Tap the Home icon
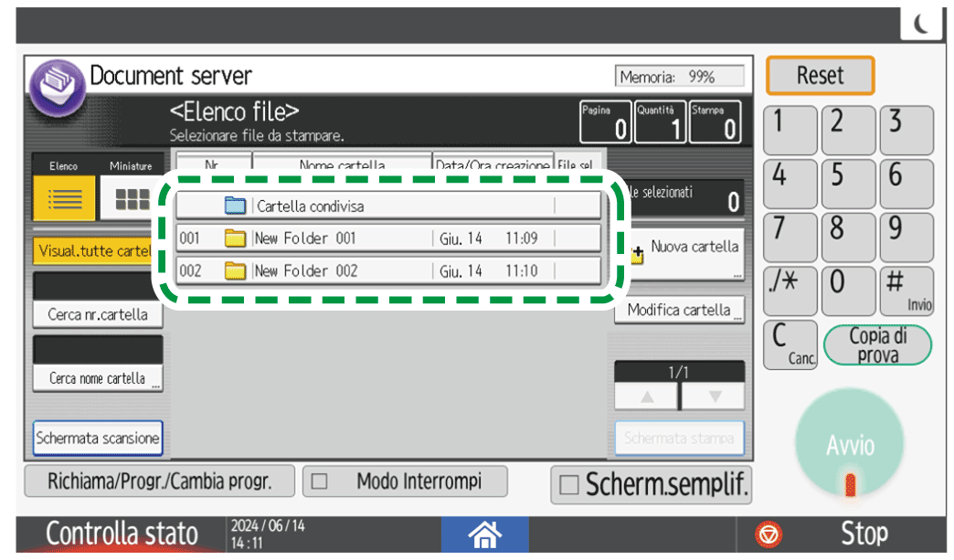The height and width of the screenshot is (560, 954). point(484,534)
